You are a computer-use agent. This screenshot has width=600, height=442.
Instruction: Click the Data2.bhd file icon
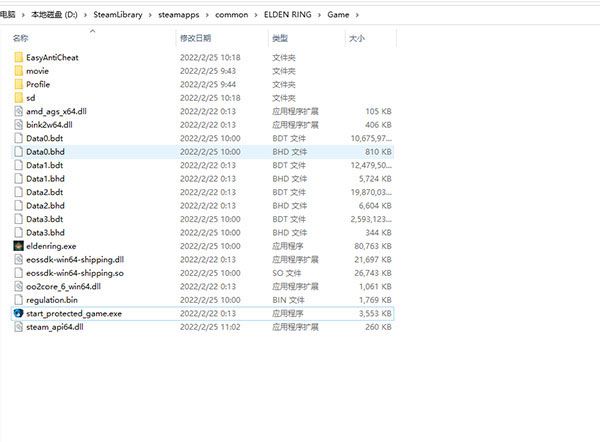click(19, 206)
